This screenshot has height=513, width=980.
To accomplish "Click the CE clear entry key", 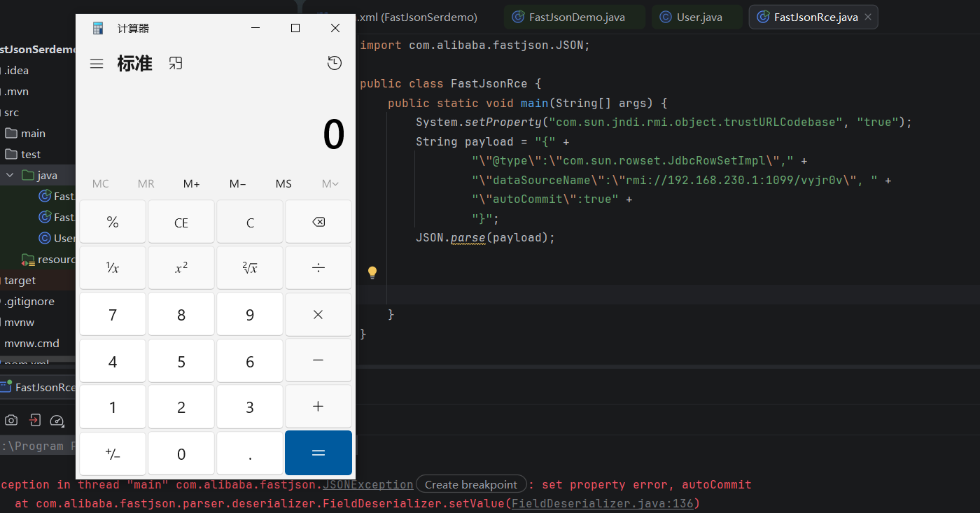I will click(181, 223).
